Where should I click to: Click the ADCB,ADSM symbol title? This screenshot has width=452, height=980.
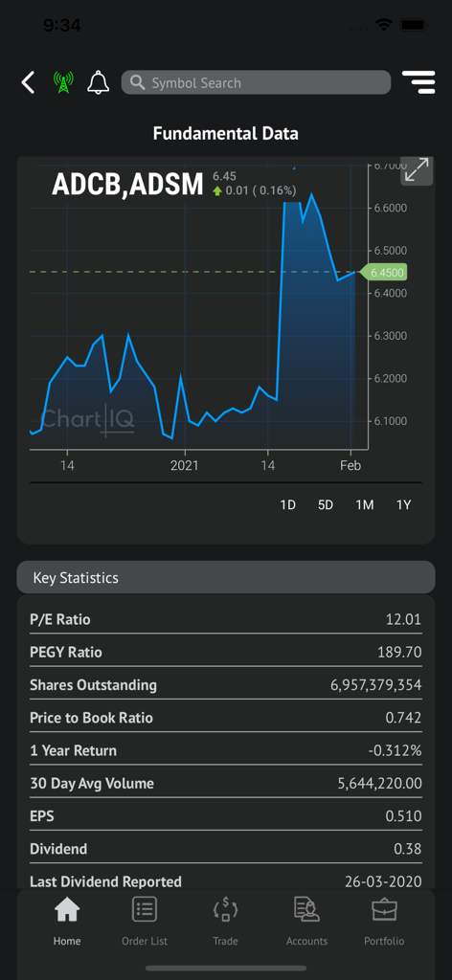pyautogui.click(x=127, y=185)
